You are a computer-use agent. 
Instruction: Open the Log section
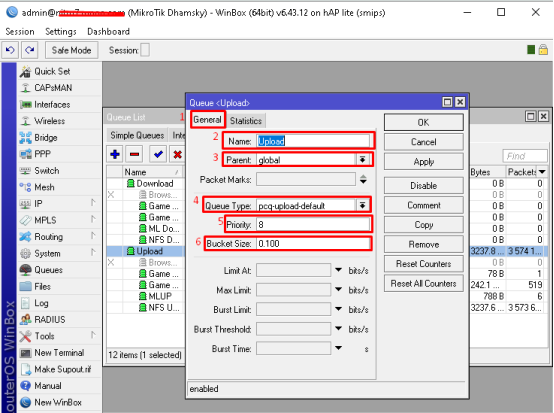[x=41, y=303]
